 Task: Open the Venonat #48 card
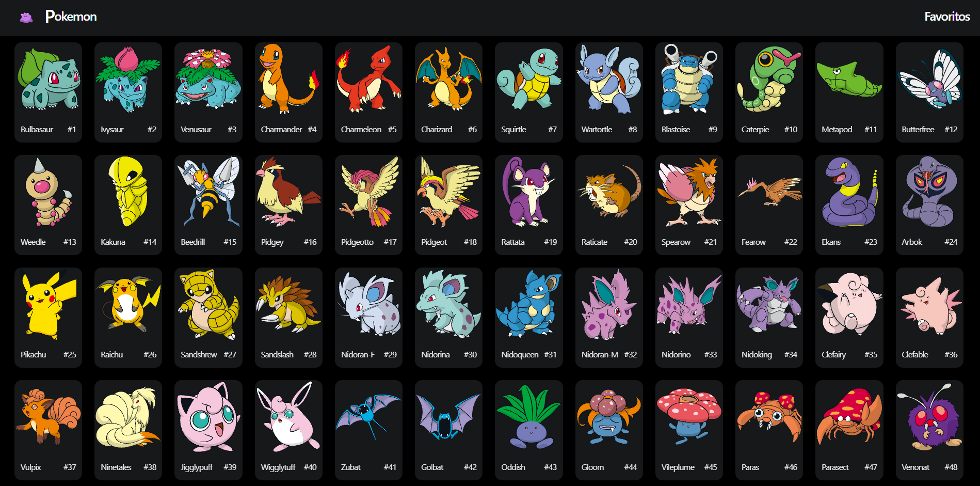(x=929, y=430)
